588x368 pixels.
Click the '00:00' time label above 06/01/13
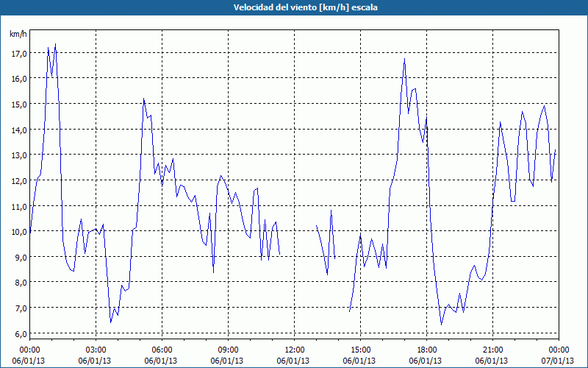(x=29, y=350)
